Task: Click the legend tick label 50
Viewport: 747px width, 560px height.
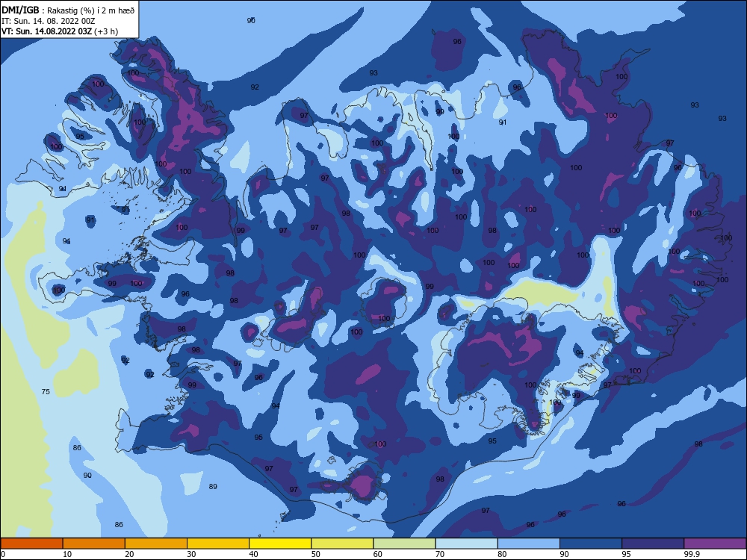Action: pyautogui.click(x=315, y=554)
